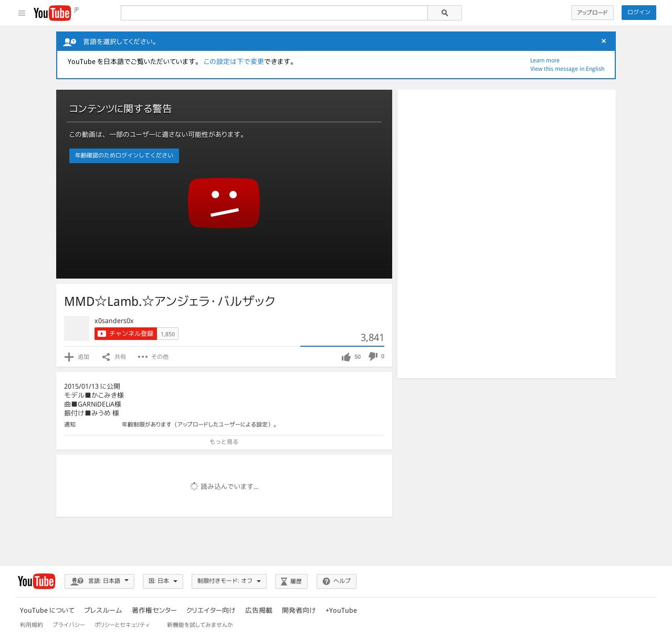Viewport: 672px width, 639px height.
Task: Click the video title MMD☆Lamb.
Action: click(170, 301)
